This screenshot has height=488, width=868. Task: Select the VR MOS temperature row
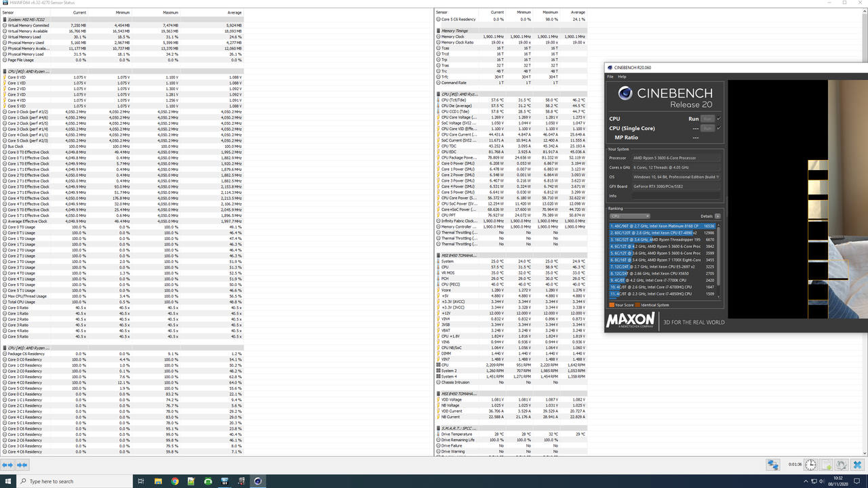(x=511, y=272)
